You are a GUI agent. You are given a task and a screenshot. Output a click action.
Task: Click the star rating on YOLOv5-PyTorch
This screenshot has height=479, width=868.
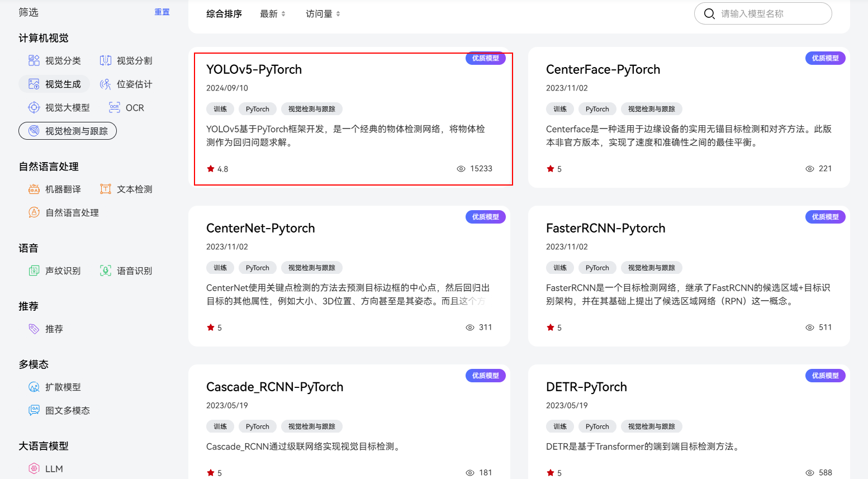pyautogui.click(x=217, y=169)
